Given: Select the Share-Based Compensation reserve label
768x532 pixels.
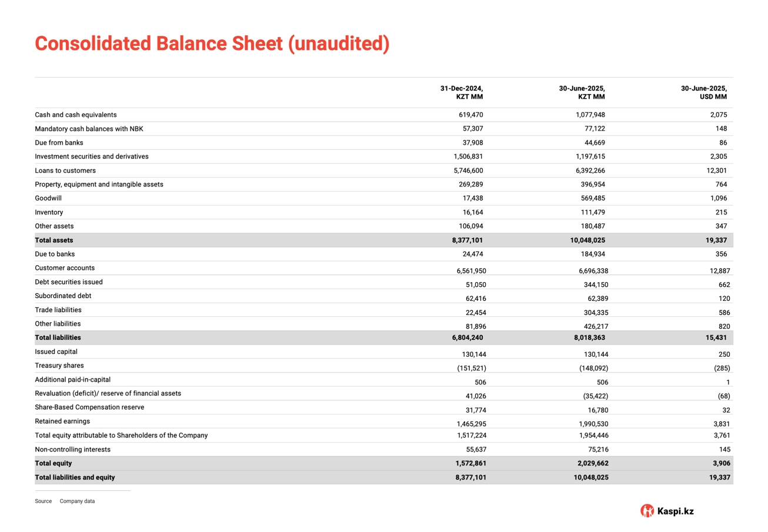Looking at the screenshot, I should tap(89, 407).
